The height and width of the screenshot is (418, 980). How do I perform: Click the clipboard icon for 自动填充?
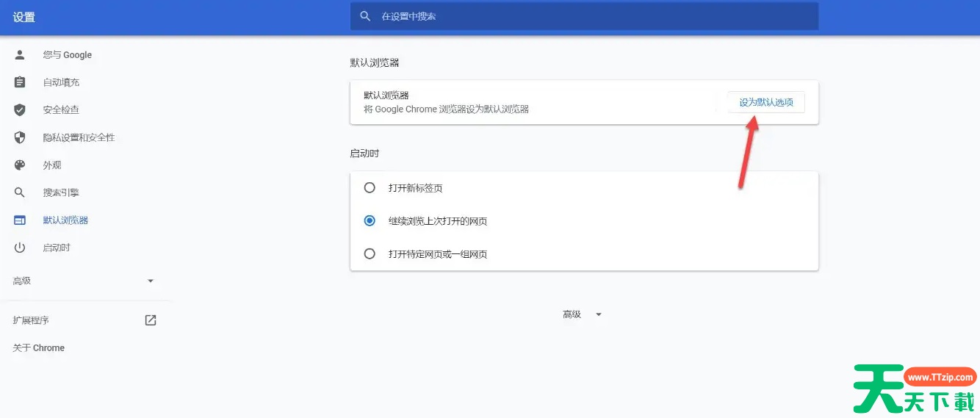[20, 82]
